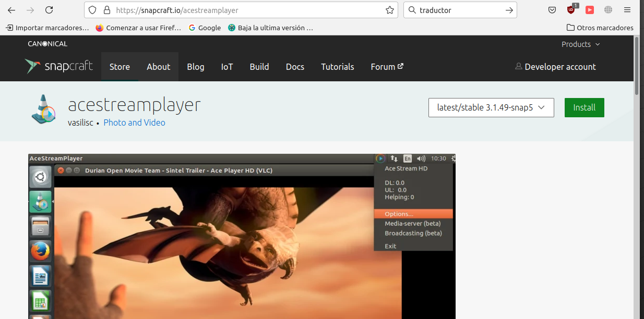Open the Firefox hamburger menu

(x=627, y=10)
